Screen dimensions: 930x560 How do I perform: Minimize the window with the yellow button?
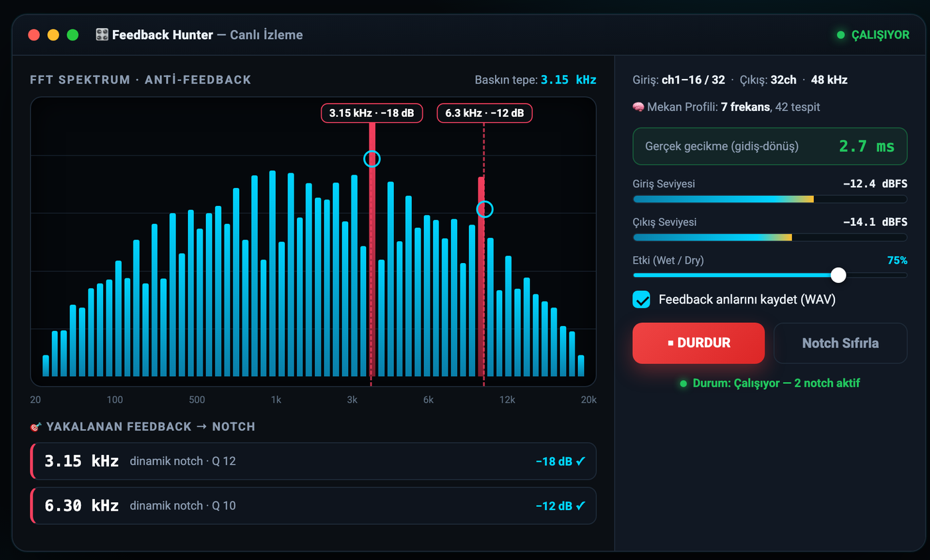[x=53, y=35]
